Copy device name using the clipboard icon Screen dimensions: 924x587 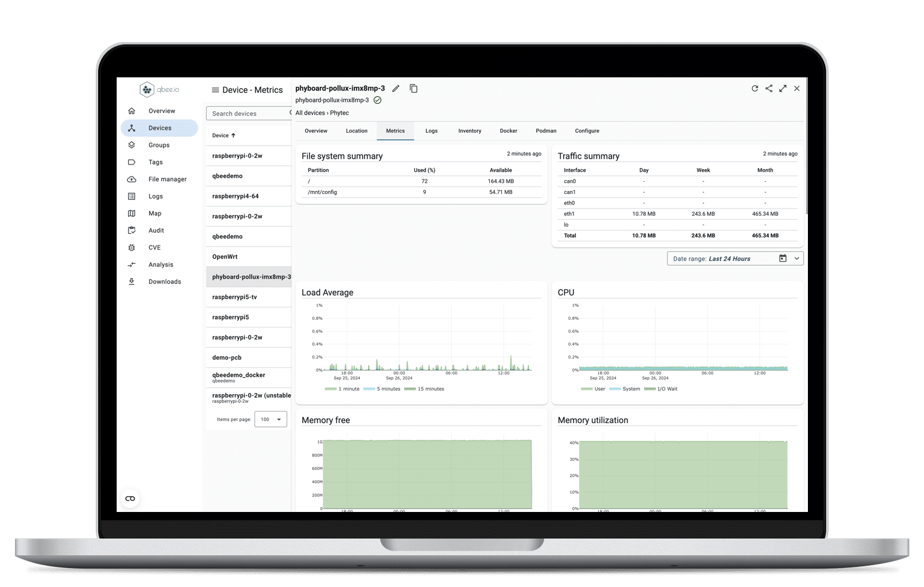[x=413, y=88]
